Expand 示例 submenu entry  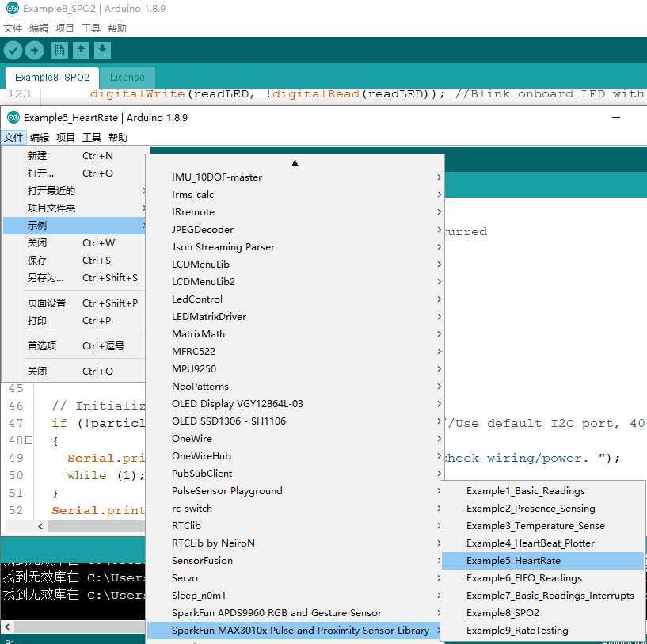(x=74, y=226)
